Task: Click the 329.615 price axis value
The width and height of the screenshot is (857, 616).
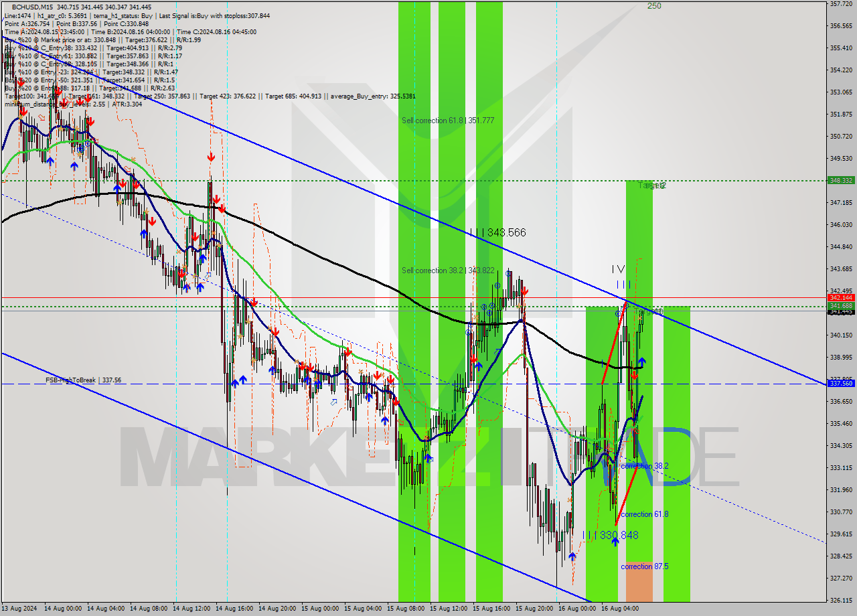Action: coord(841,534)
